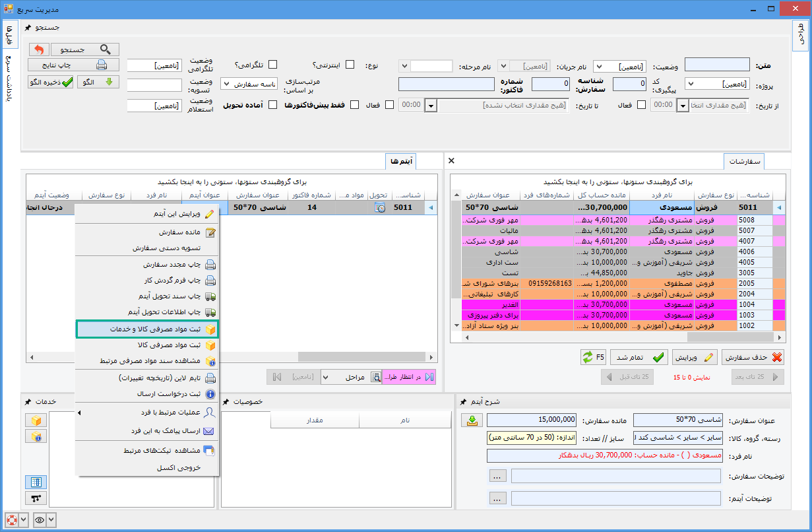Click the ویرایش pencil button below the orders grid
The width and height of the screenshot is (812, 532).
click(x=694, y=357)
